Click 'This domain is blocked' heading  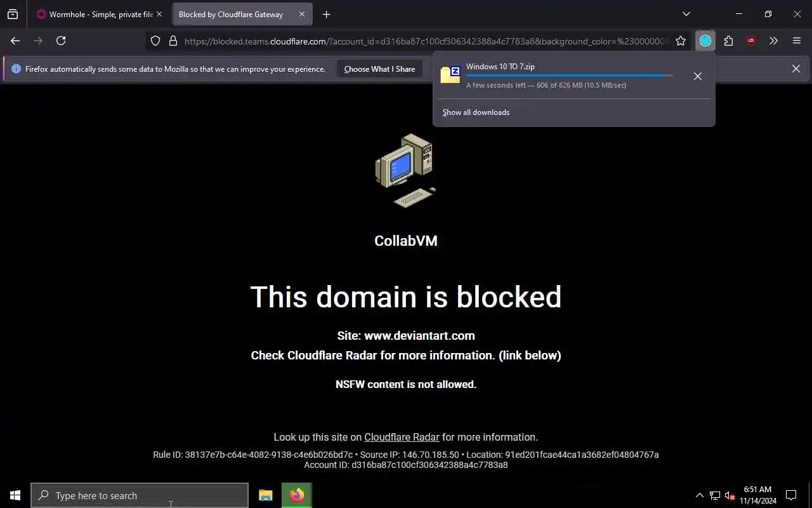point(406,297)
